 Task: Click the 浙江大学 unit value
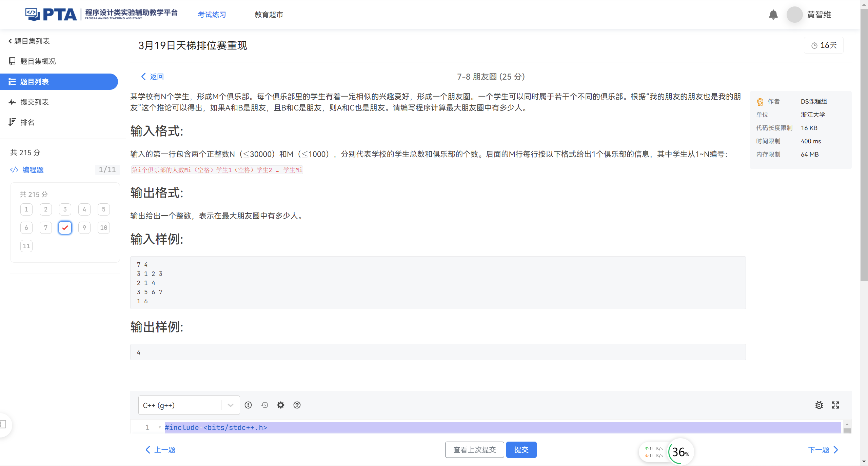(x=813, y=115)
